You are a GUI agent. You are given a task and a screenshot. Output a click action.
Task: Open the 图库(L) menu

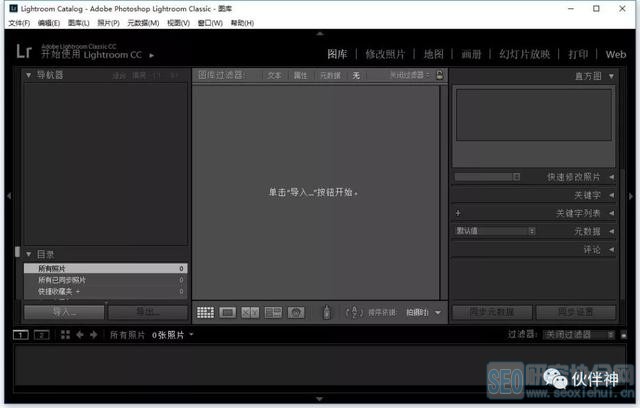(79, 23)
